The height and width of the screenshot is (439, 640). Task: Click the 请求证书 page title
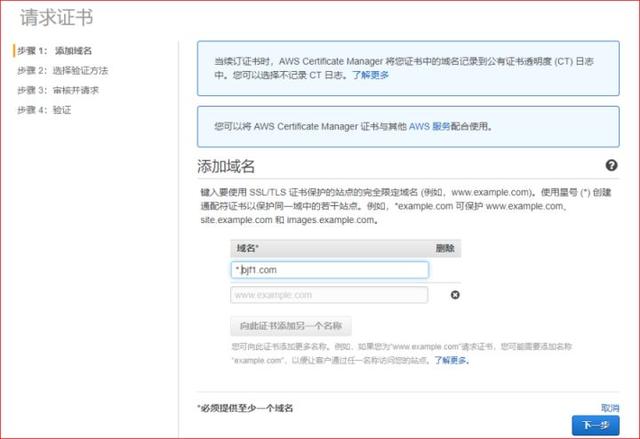click(x=58, y=17)
